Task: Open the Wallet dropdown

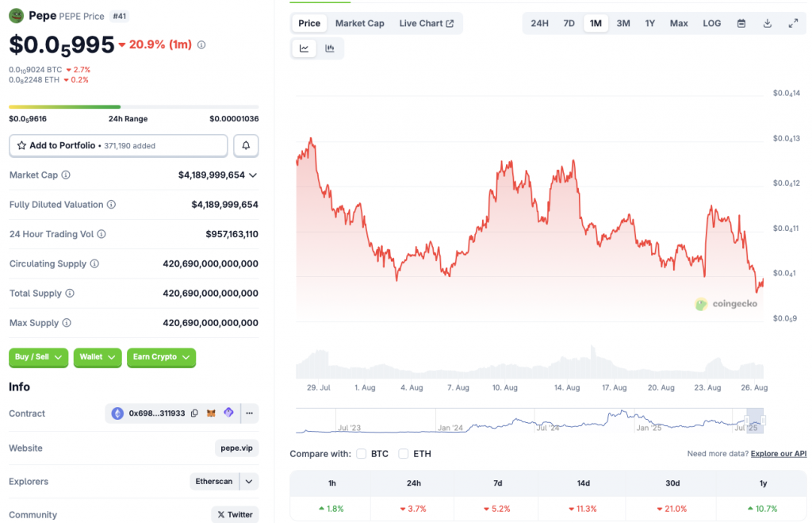Action: [98, 357]
